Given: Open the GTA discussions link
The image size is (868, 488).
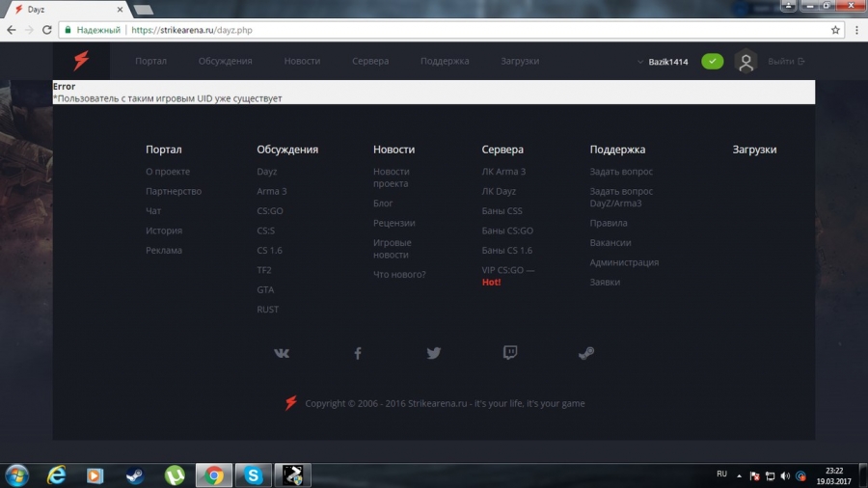Looking at the screenshot, I should coord(265,289).
